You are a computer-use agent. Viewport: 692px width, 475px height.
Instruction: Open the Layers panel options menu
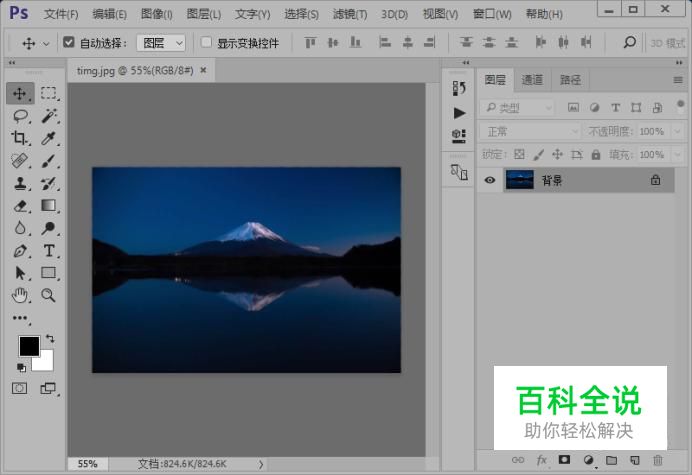pos(678,80)
